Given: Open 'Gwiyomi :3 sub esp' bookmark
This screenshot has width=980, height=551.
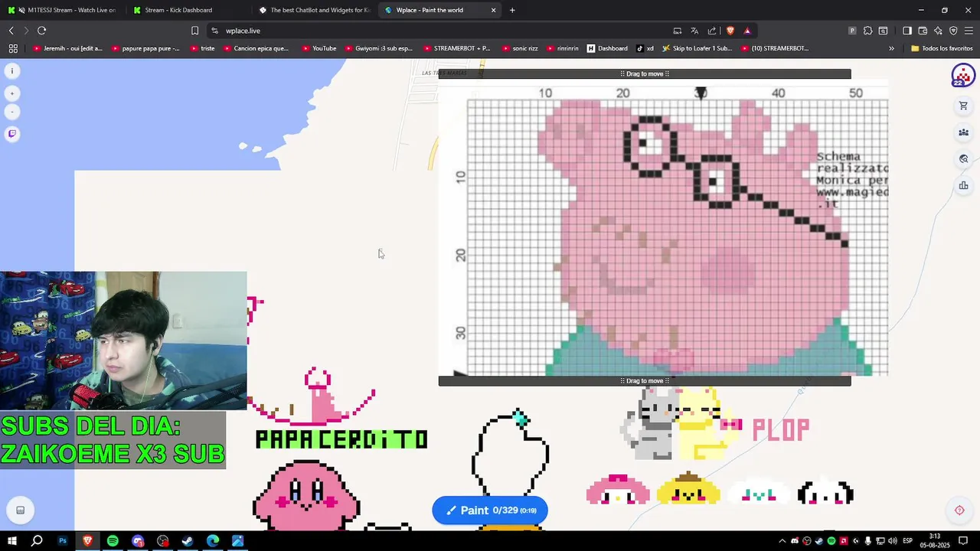Looking at the screenshot, I should (x=377, y=48).
